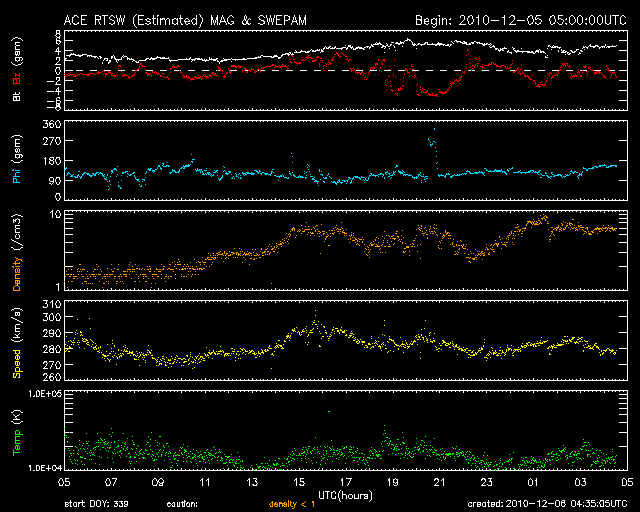This screenshot has width=640, height=512.
Task: Click the "1.0E+04" tick on the Temp axis
Action: (x=45, y=468)
